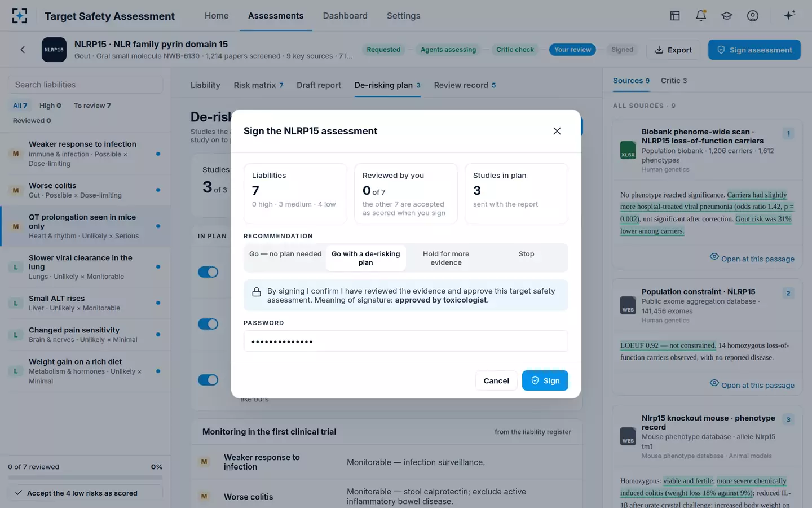Screen dimensions: 812x508
Task: Cancel the signing dialog
Action: point(496,380)
